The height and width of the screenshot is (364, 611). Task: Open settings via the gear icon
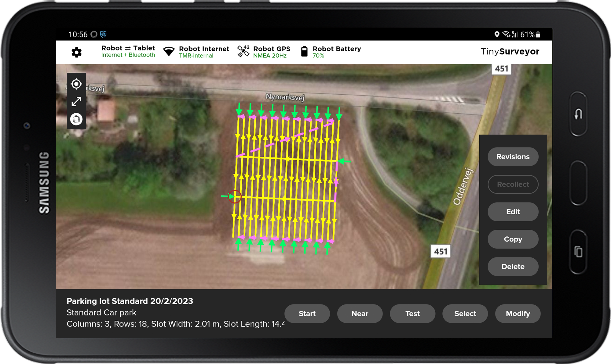click(76, 52)
